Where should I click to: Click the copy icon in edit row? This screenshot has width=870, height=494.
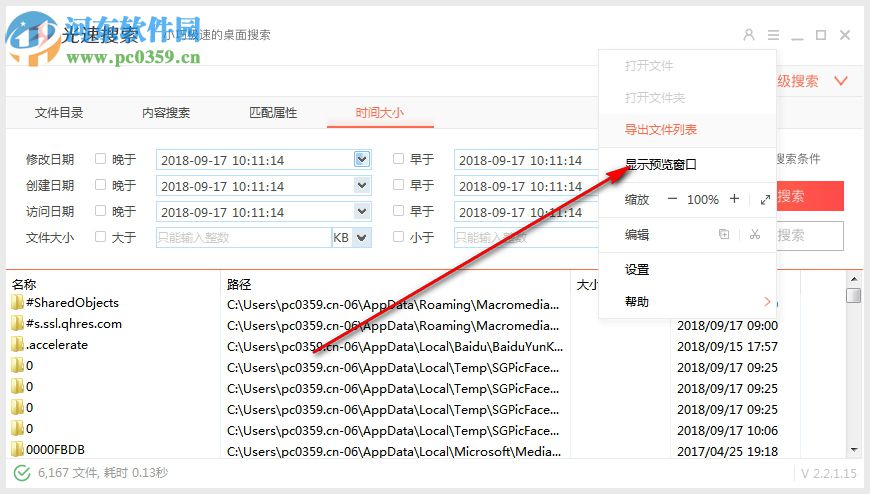coord(724,234)
